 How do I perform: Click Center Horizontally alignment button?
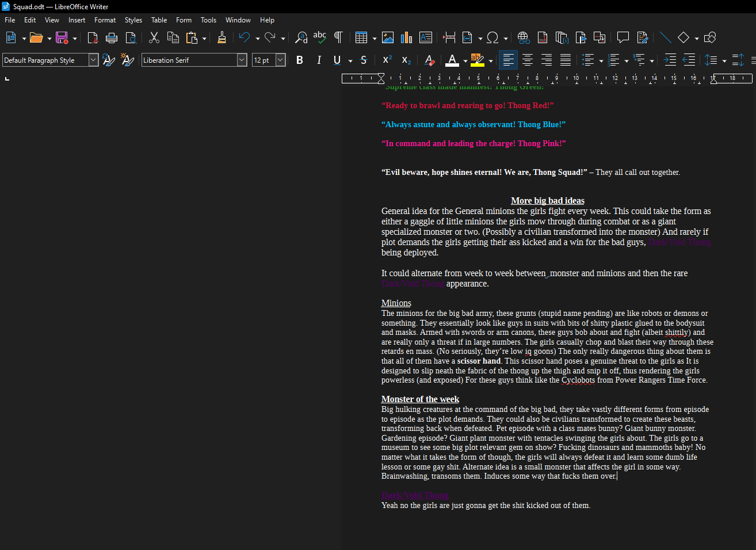(528, 60)
